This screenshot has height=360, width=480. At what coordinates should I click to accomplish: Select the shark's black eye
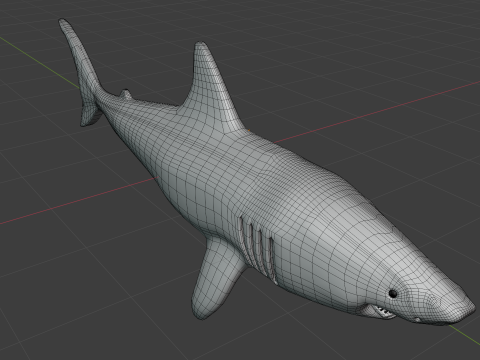393,294
